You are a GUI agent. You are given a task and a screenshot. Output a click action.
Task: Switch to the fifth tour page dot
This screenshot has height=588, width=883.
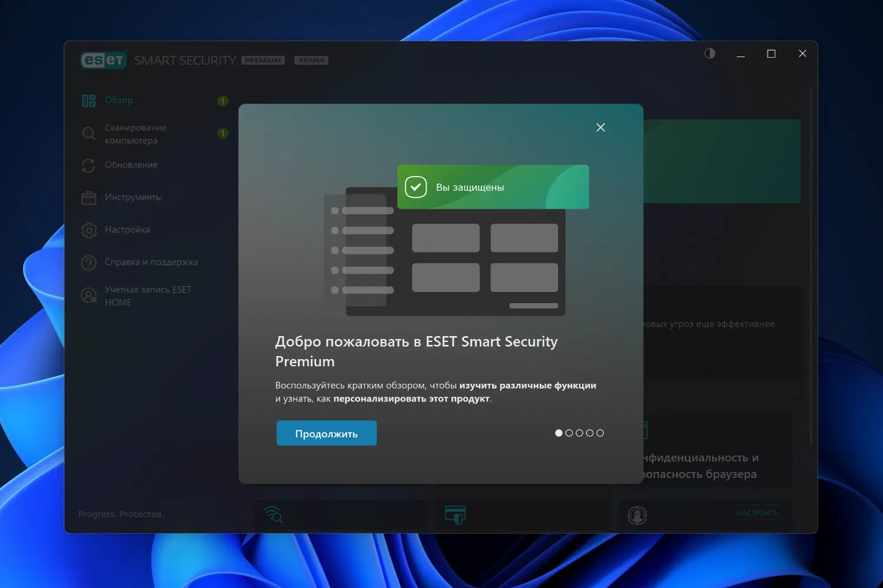coord(600,433)
